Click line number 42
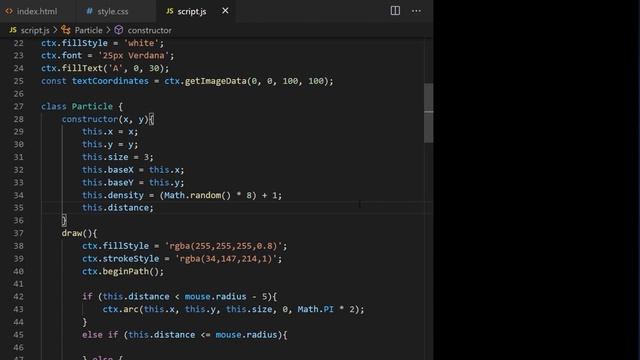This screenshot has width=640, height=360. coord(18,297)
